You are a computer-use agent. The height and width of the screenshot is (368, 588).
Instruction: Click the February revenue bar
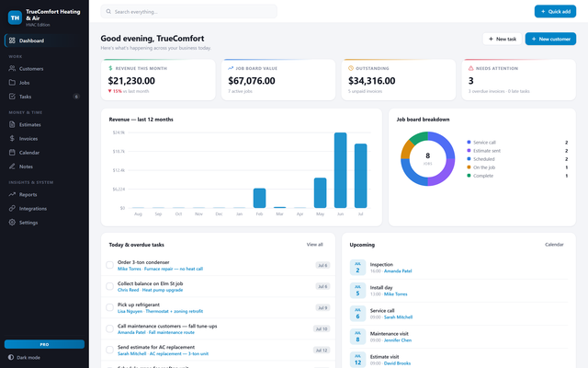(x=259, y=198)
